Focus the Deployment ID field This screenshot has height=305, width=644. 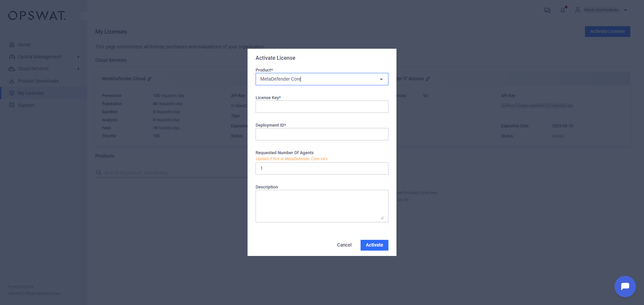coord(322,134)
